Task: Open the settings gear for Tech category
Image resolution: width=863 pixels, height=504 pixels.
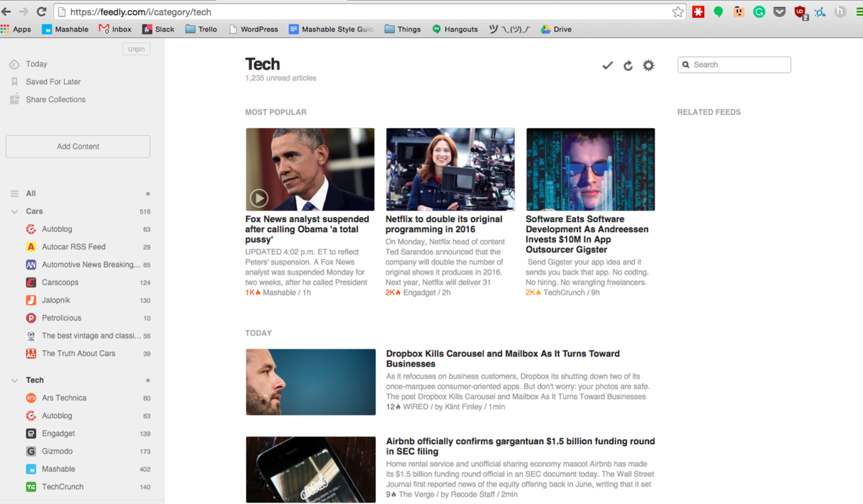Action: [x=649, y=65]
